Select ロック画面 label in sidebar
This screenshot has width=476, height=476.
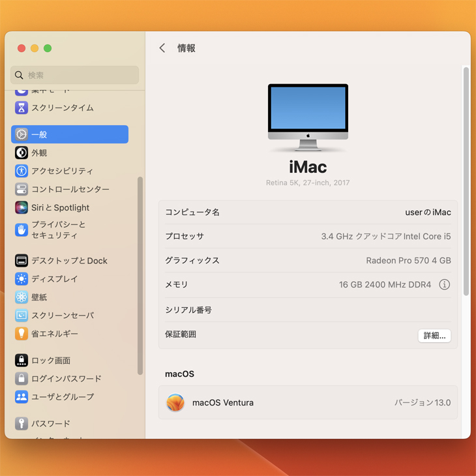click(x=51, y=361)
